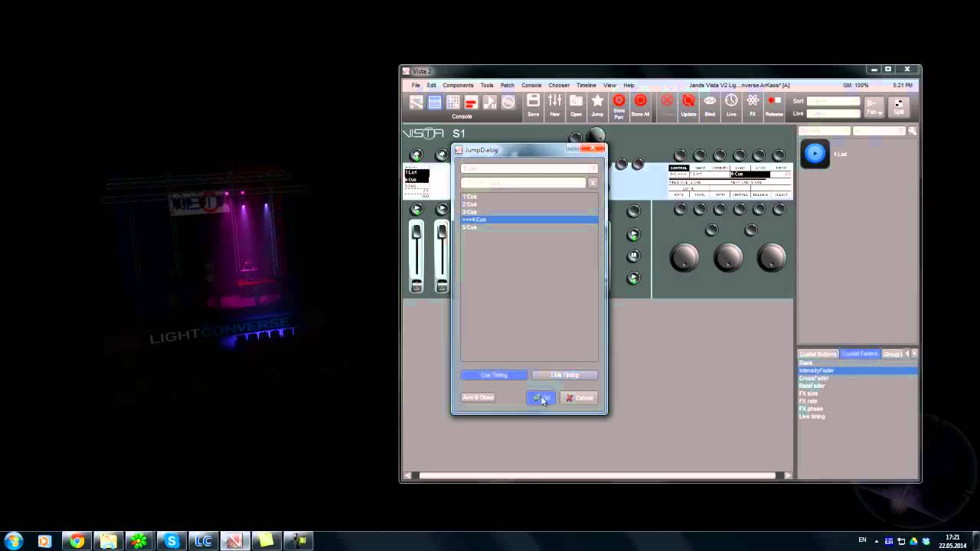Screen dimensions: 980x551
Task: Select IntensityFader in components list
Action: click(857, 370)
